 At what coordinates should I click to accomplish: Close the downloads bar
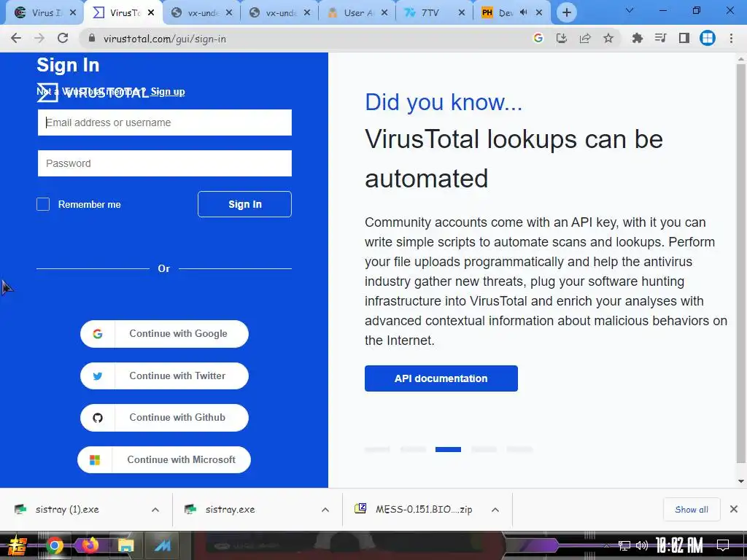(734, 510)
